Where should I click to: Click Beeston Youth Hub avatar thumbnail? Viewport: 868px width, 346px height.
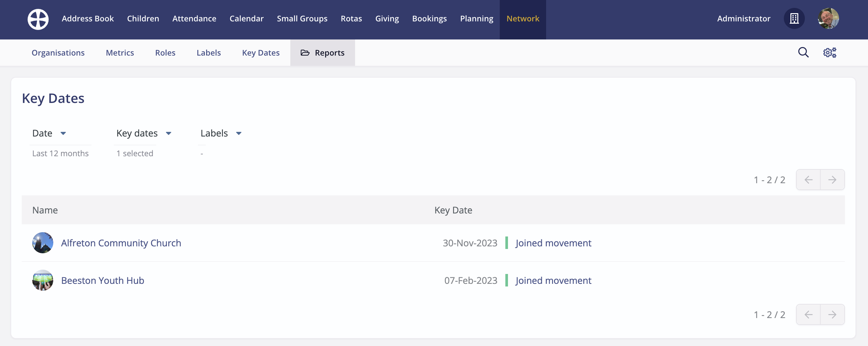point(43,280)
